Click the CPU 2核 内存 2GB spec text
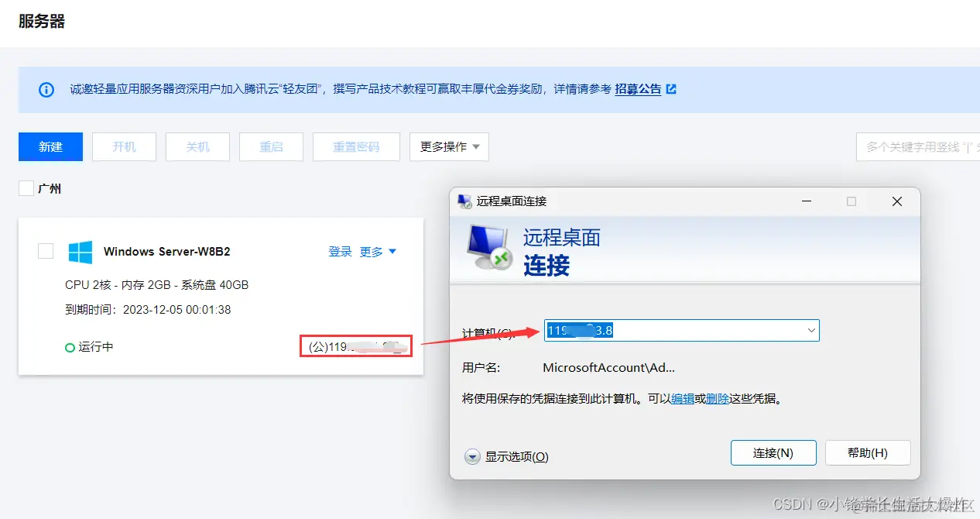This screenshot has width=980, height=519. point(156,285)
